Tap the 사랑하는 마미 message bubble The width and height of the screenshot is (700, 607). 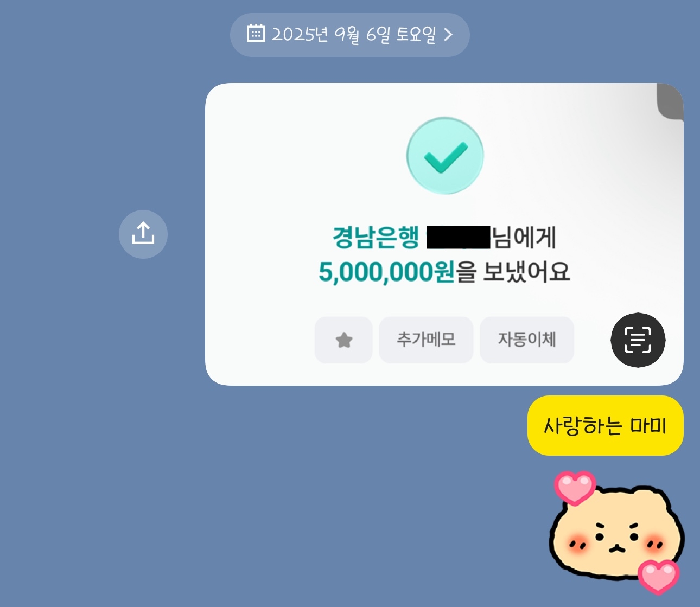(x=605, y=425)
